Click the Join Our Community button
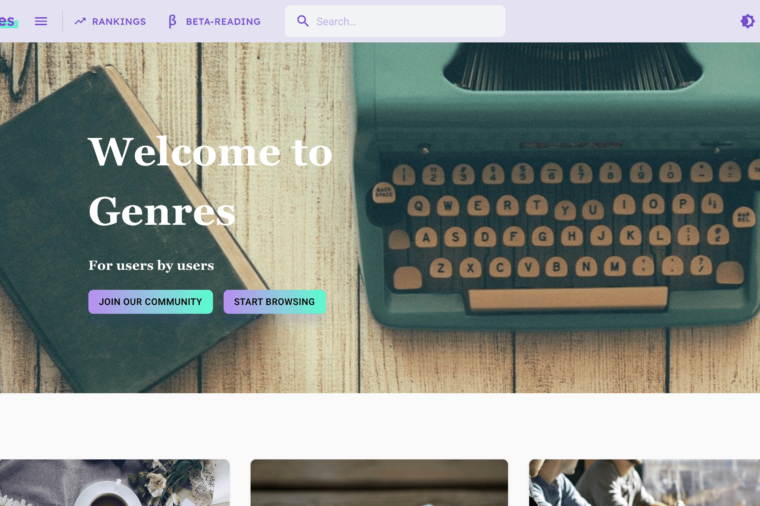 (x=150, y=302)
